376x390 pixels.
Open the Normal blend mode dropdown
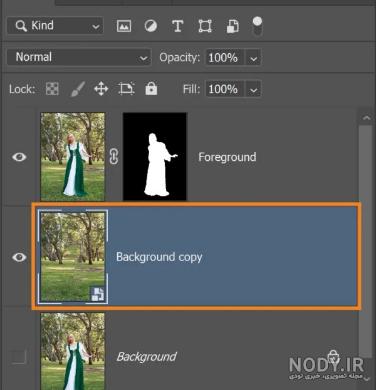click(x=79, y=57)
